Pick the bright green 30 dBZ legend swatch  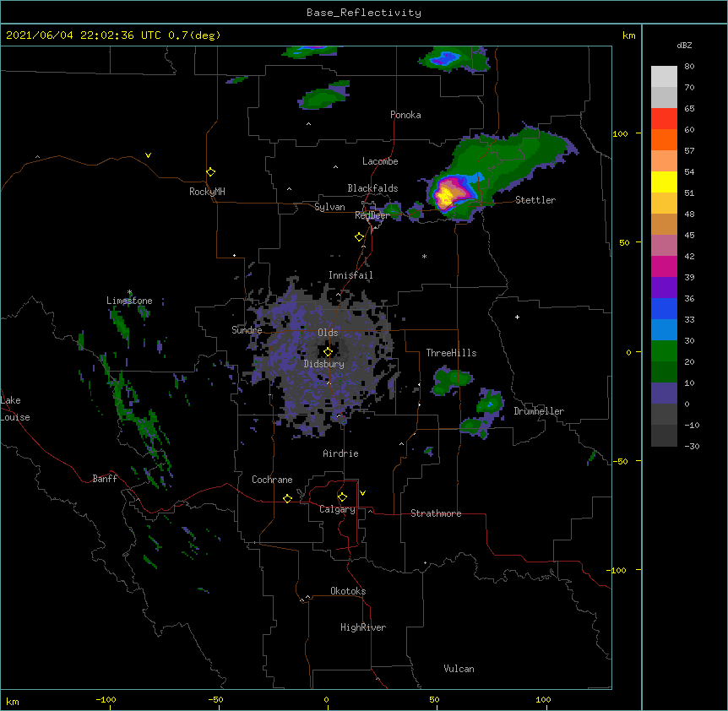pos(664,351)
